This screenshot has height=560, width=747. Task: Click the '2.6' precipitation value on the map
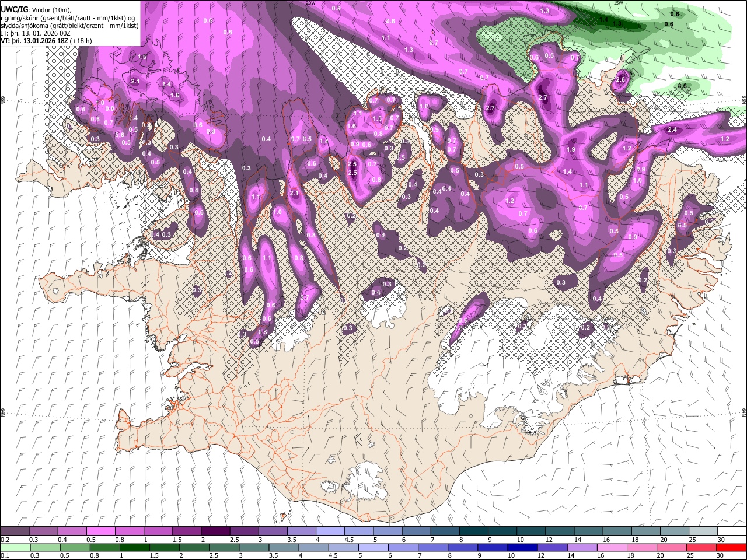[x=620, y=80]
